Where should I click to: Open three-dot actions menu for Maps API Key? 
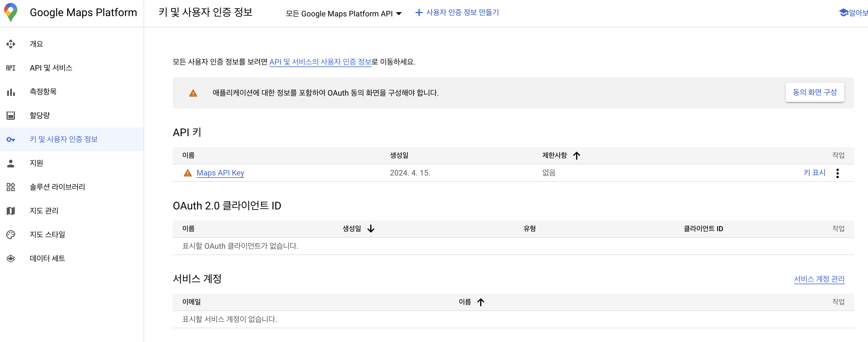click(837, 173)
